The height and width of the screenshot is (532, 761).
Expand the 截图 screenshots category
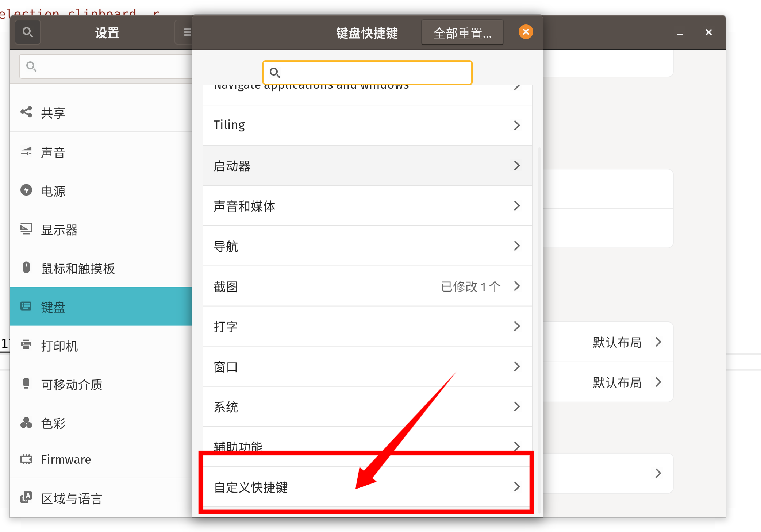367,286
